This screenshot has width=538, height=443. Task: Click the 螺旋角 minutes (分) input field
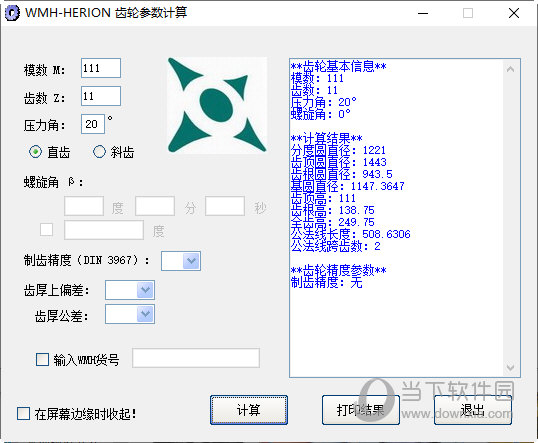pyautogui.click(x=155, y=206)
